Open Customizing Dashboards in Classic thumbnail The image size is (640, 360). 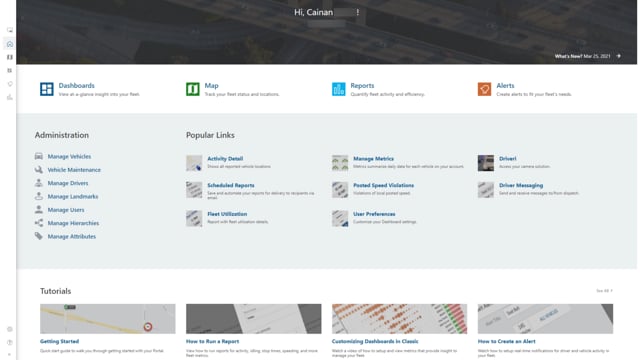click(x=399, y=318)
